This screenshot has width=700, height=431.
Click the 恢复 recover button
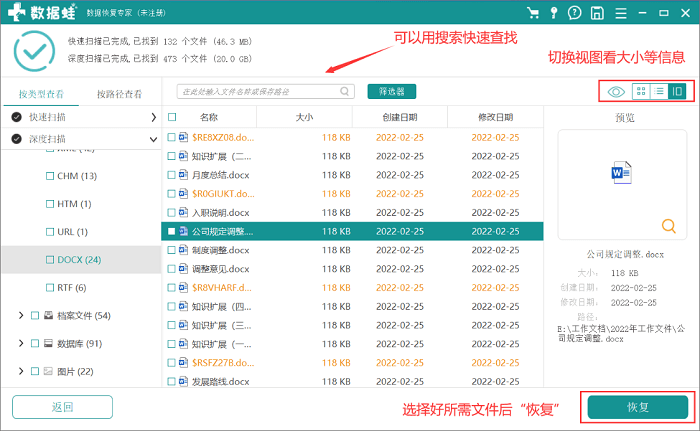tap(638, 407)
